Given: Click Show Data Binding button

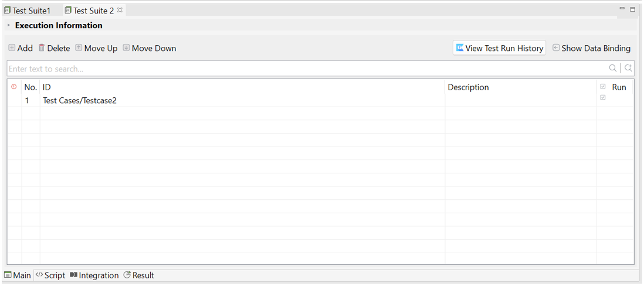Looking at the screenshot, I should [591, 48].
